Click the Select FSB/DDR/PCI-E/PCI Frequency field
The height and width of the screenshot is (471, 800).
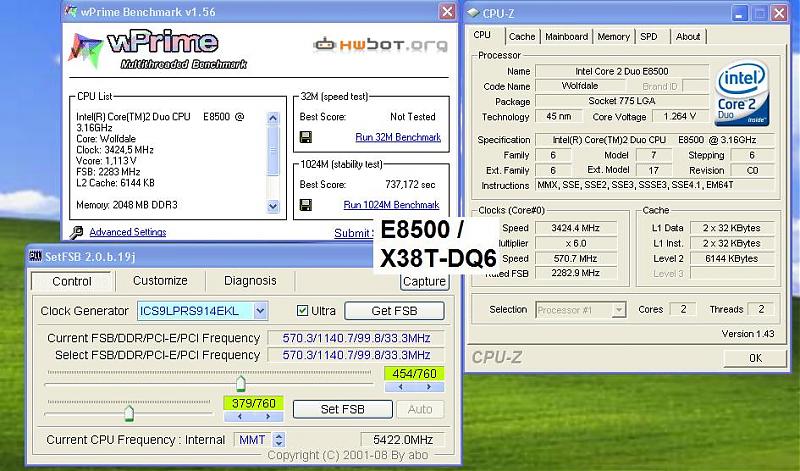(x=356, y=355)
